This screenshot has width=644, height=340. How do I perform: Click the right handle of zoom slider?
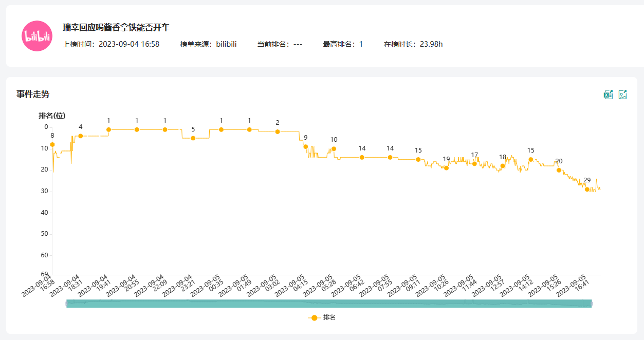click(592, 304)
